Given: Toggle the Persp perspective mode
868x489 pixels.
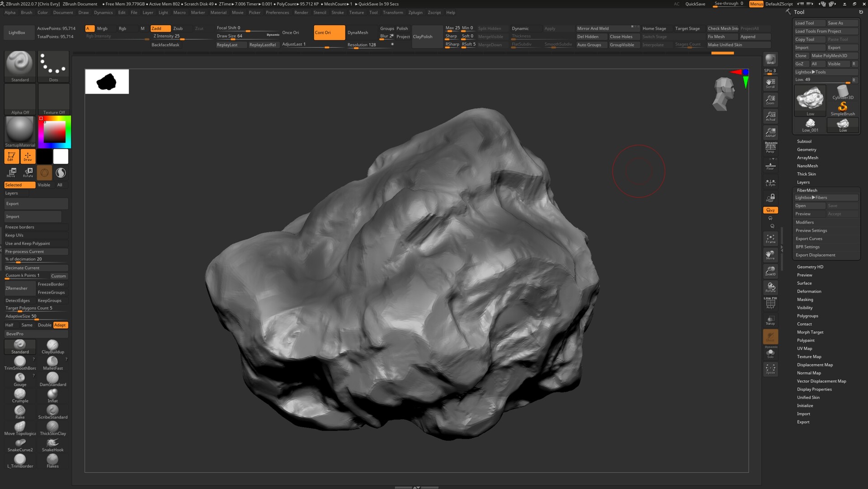Looking at the screenshot, I should coord(770,148).
